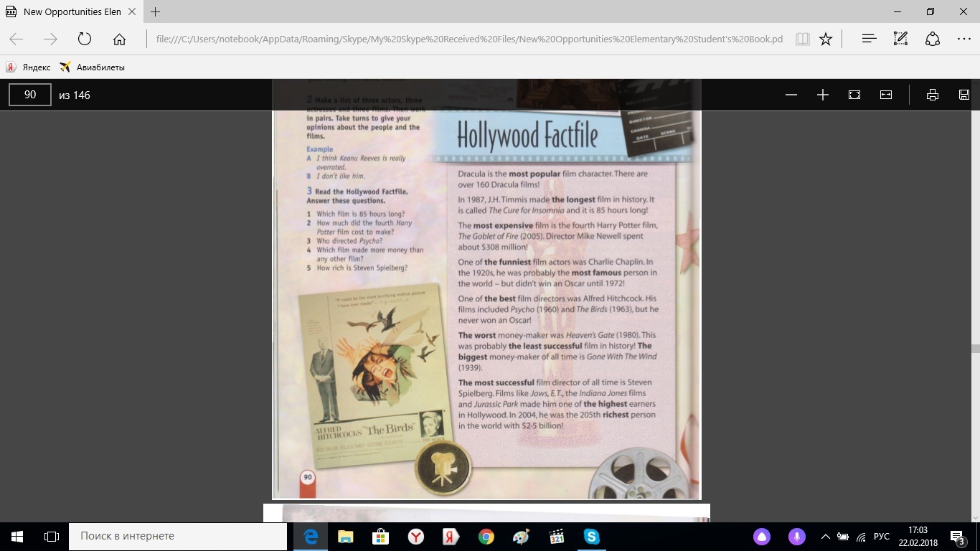Open the browser home page
The image size is (980, 551).
[x=119, y=39]
